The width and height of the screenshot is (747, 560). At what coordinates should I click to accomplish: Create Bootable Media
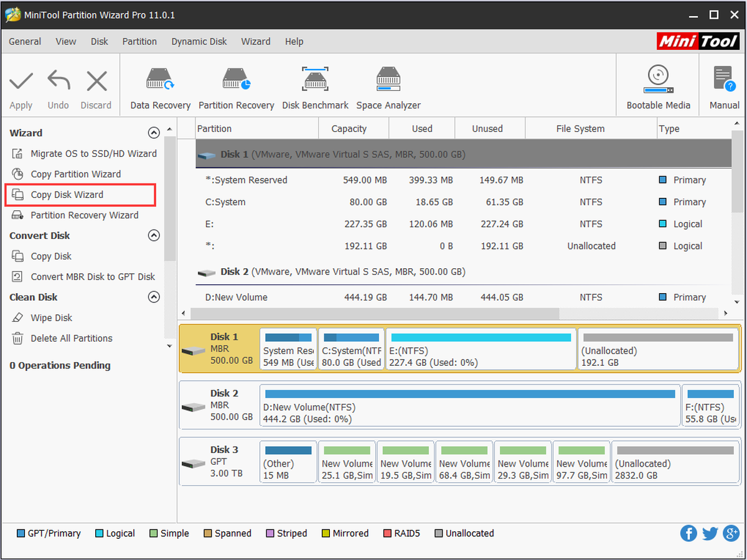(658, 88)
